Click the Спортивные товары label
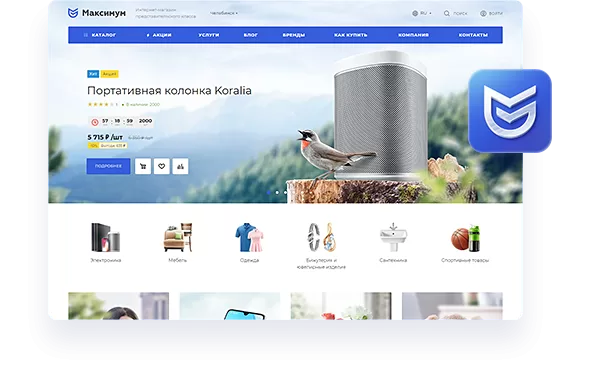Screen dimensions: 600x368 point(465,260)
